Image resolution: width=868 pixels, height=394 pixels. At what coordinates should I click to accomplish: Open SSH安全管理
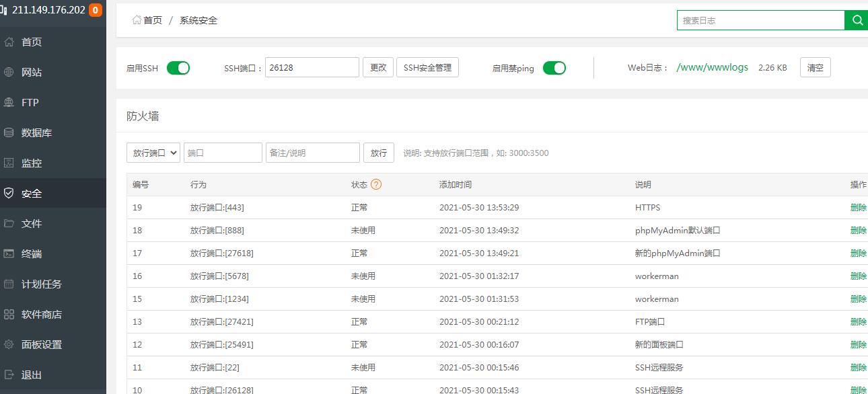tap(427, 67)
